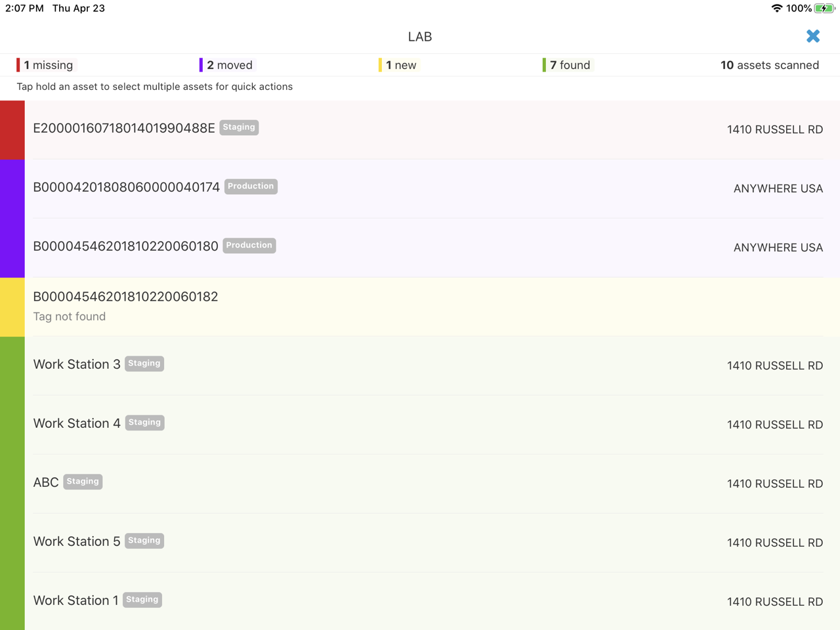The width and height of the screenshot is (840, 630).
Task: Open Work Station 3 asset
Action: pos(420,366)
